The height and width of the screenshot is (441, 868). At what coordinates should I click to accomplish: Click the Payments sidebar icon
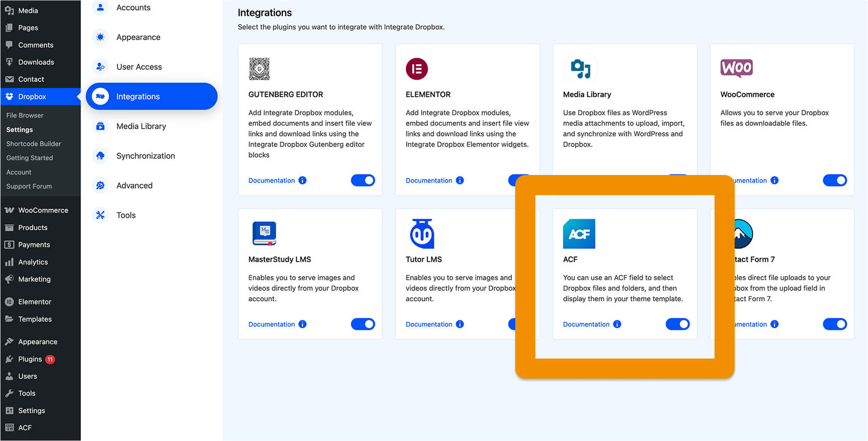point(9,244)
